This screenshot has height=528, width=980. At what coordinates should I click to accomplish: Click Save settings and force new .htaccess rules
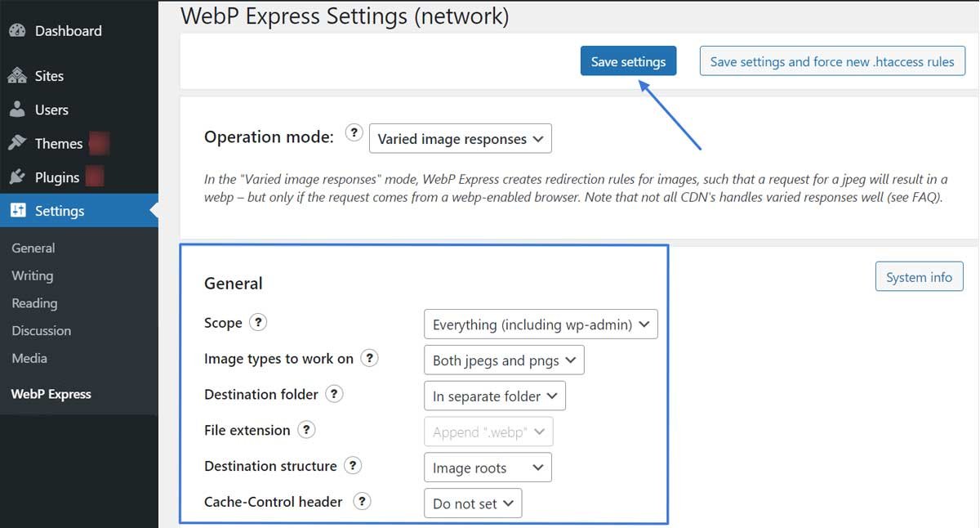(x=832, y=60)
